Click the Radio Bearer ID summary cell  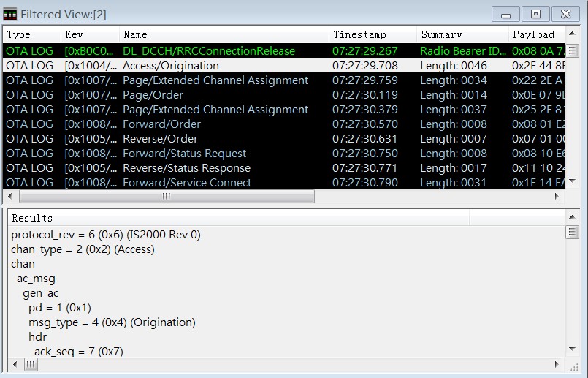point(463,50)
